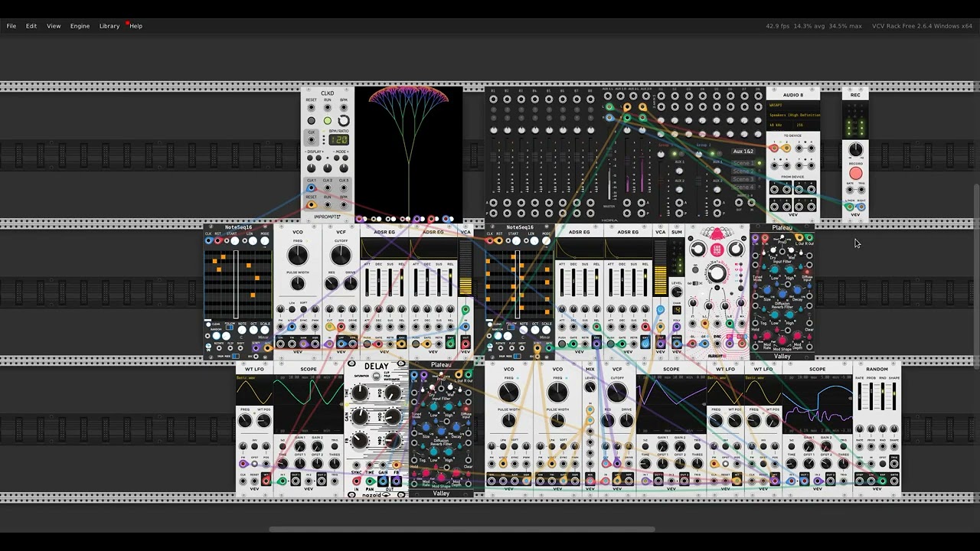
Task: Click the RES knob on middle-row VCF
Action: pos(332,284)
